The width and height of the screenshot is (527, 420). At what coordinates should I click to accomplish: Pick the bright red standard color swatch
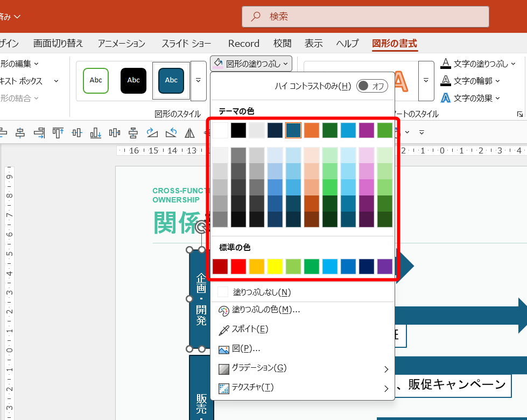tap(238, 267)
